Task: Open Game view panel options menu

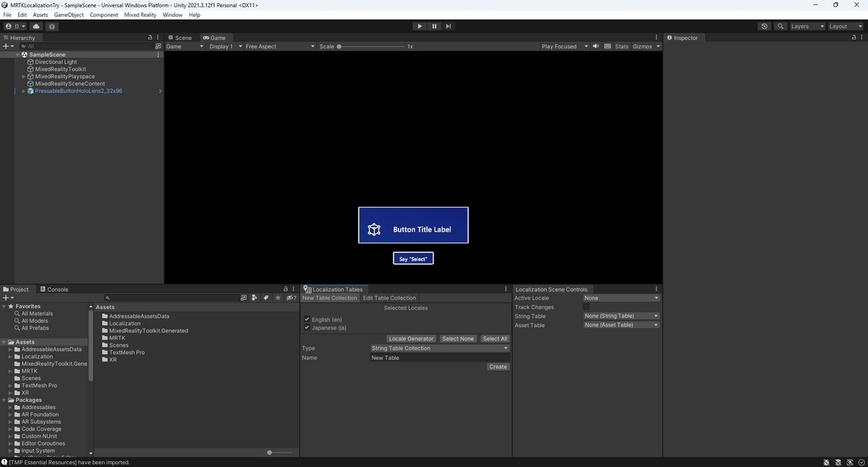Action: tap(656, 38)
